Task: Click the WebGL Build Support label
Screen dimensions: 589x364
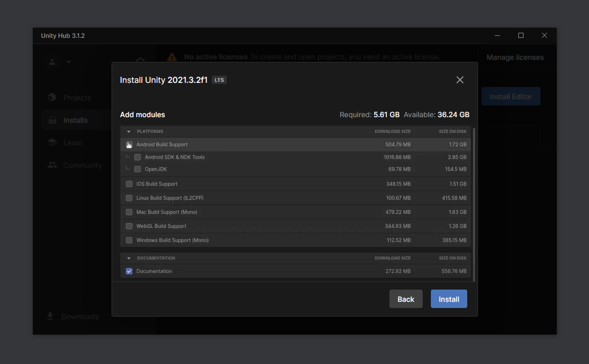Action: tap(161, 226)
